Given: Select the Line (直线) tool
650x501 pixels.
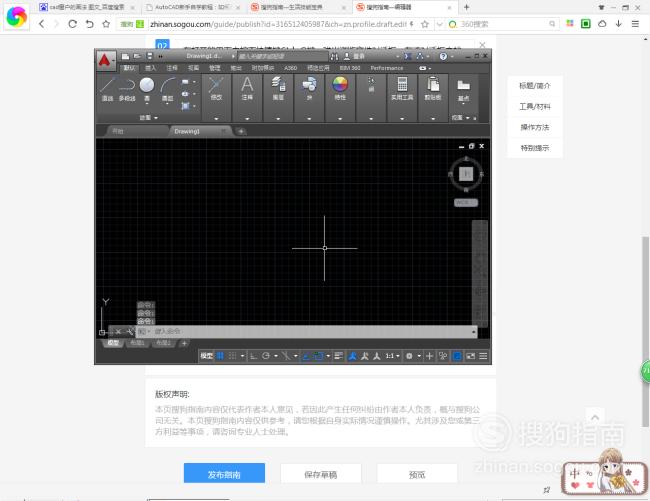Looking at the screenshot, I should click(107, 89).
